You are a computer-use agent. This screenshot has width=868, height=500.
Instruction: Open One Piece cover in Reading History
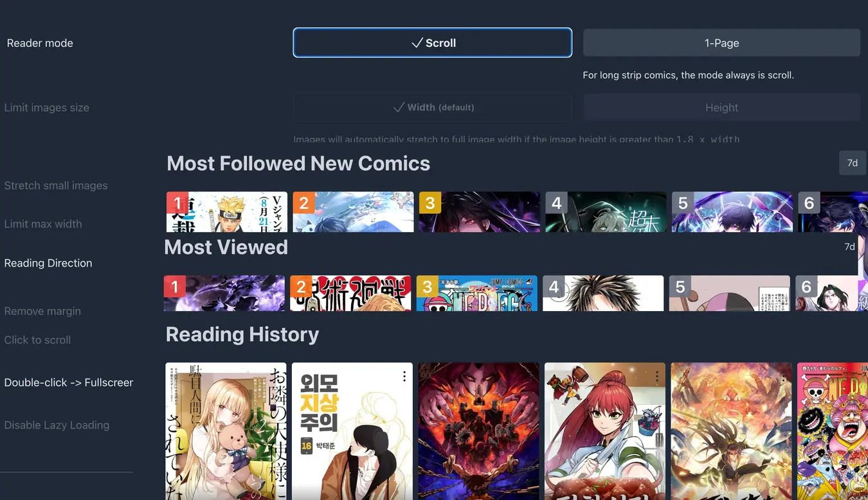(832, 431)
